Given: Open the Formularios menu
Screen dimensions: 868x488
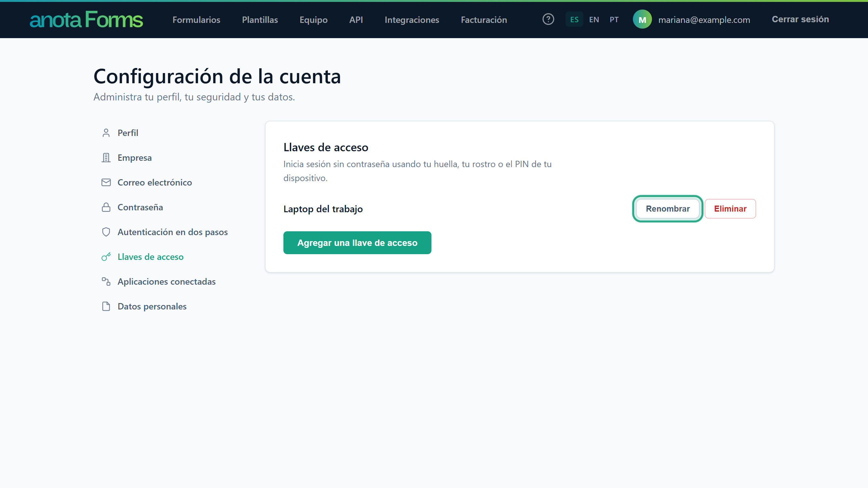Looking at the screenshot, I should click(x=196, y=20).
